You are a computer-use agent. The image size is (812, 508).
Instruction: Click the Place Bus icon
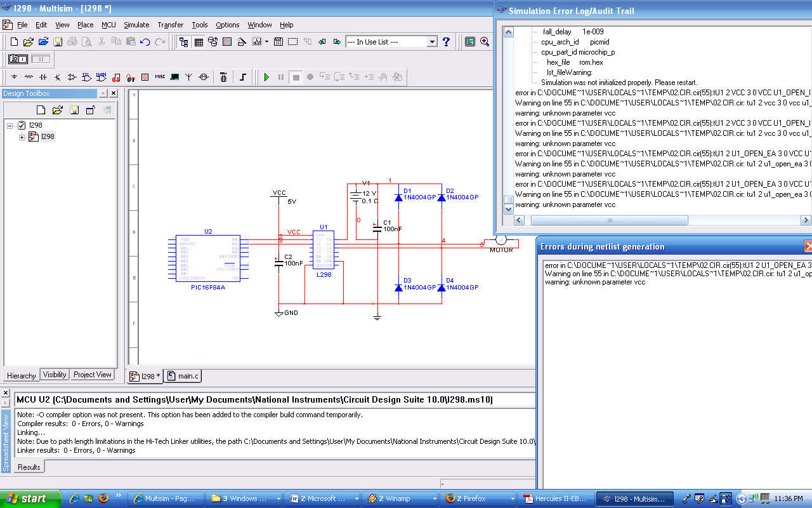coord(242,77)
